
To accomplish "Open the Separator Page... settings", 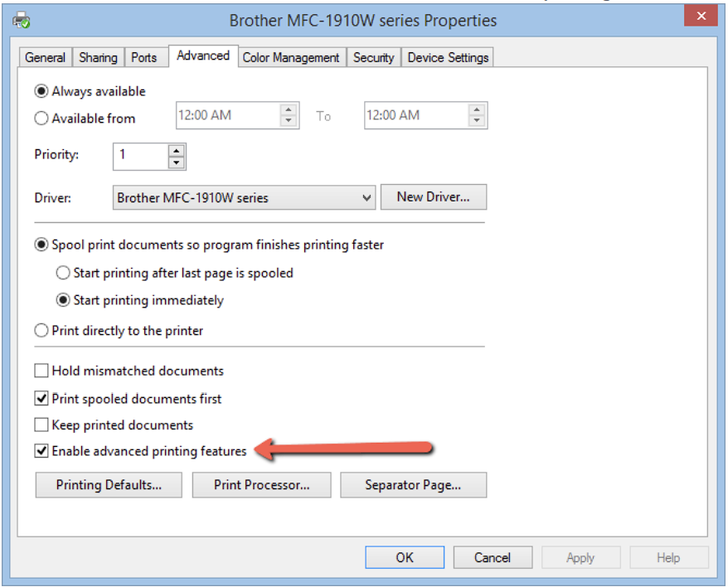I will pos(413,485).
